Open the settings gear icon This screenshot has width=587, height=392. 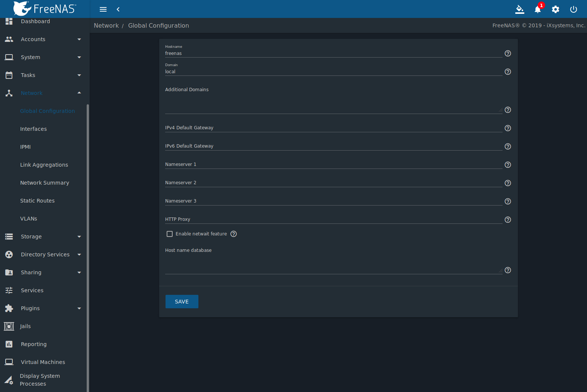coord(556,9)
